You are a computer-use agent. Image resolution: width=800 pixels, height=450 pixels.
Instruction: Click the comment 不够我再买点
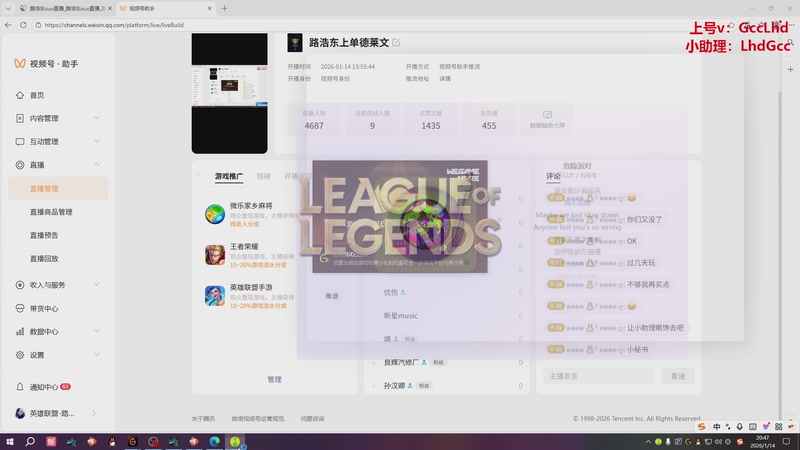pyautogui.click(x=648, y=284)
